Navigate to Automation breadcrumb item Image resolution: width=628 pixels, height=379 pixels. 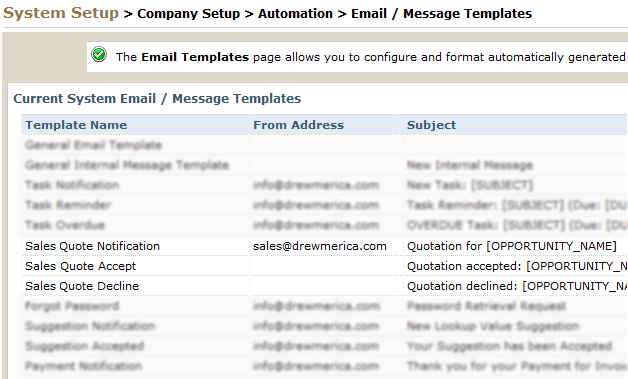tap(295, 14)
